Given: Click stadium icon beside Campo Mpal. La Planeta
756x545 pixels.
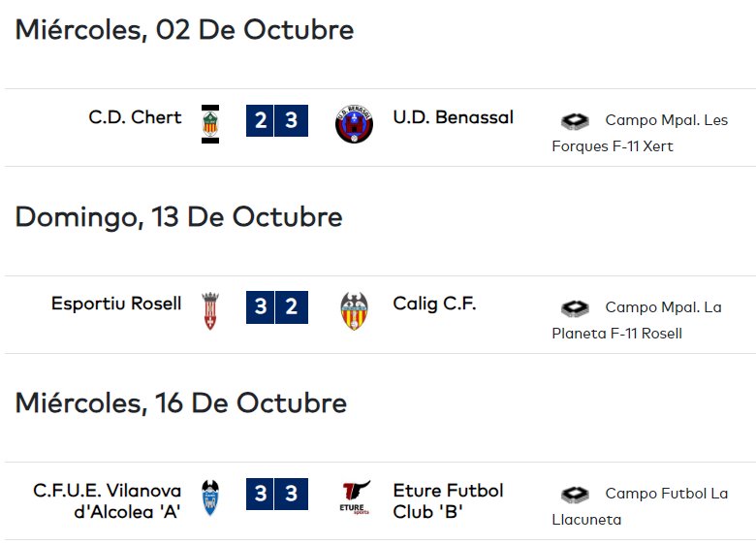Looking at the screenshot, I should point(575,308).
